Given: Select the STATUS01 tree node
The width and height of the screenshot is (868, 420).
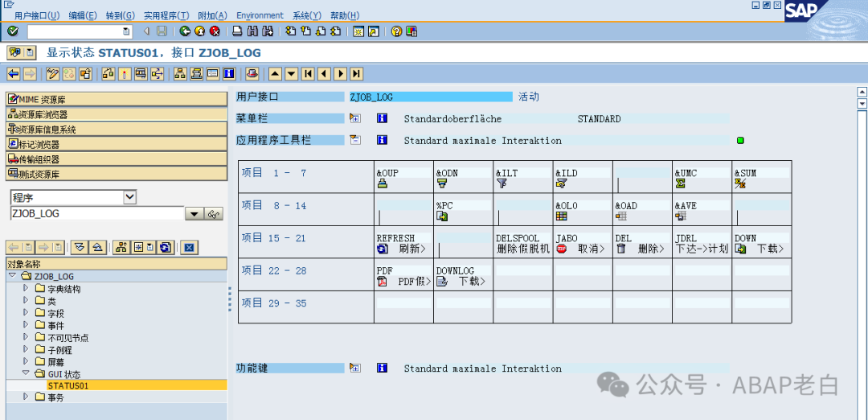Looking at the screenshot, I should click(68, 385).
